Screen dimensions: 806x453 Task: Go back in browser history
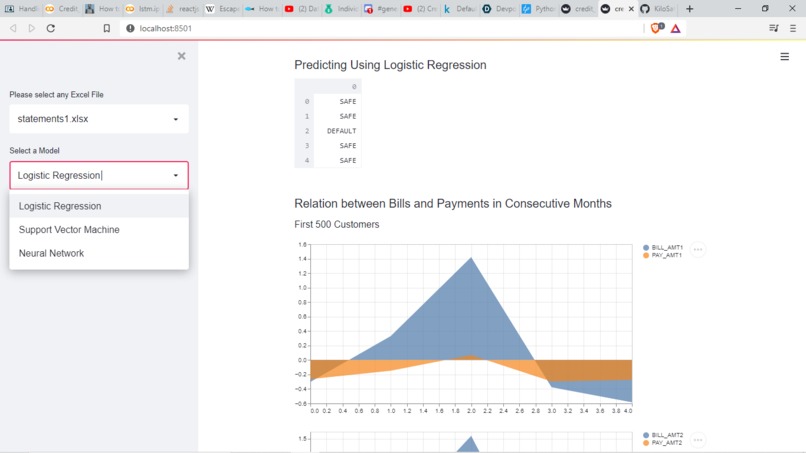(x=13, y=28)
